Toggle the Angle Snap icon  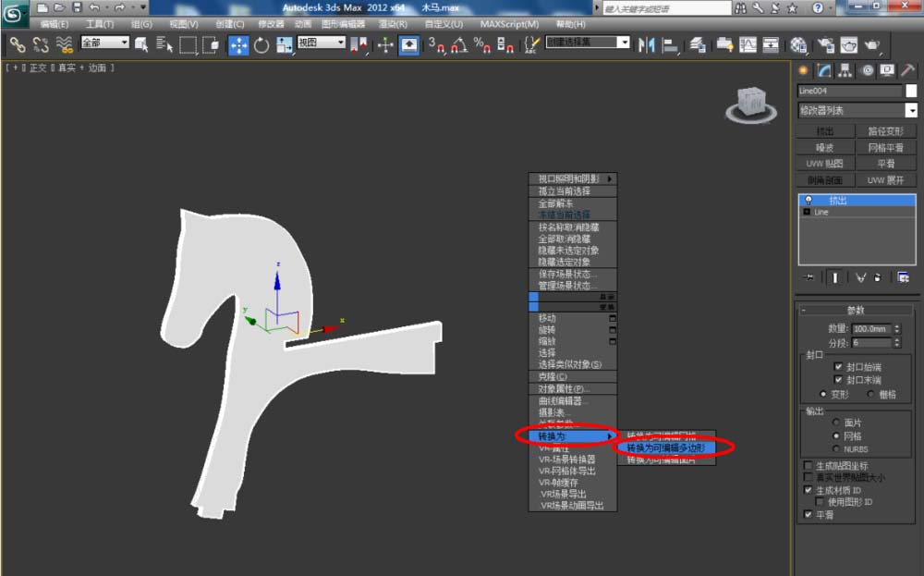click(459, 45)
